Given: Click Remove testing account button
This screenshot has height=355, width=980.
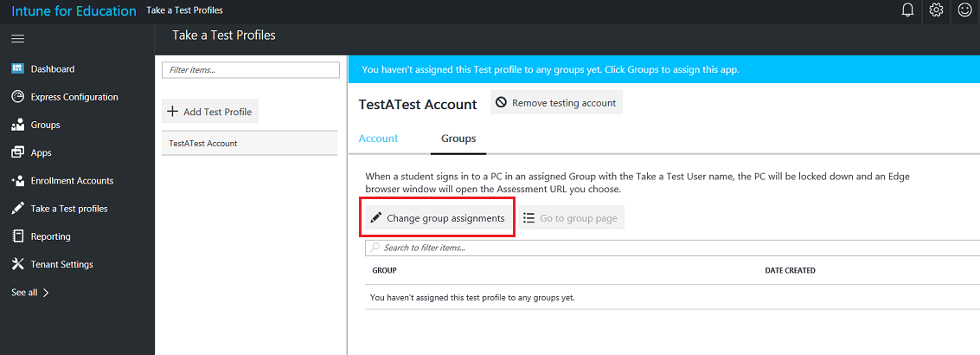Looking at the screenshot, I should pyautogui.click(x=556, y=103).
